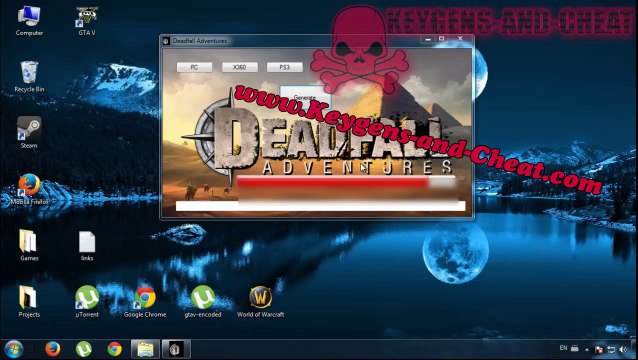638x360 pixels.
Task: Select the links text file icon
Action: (87, 245)
